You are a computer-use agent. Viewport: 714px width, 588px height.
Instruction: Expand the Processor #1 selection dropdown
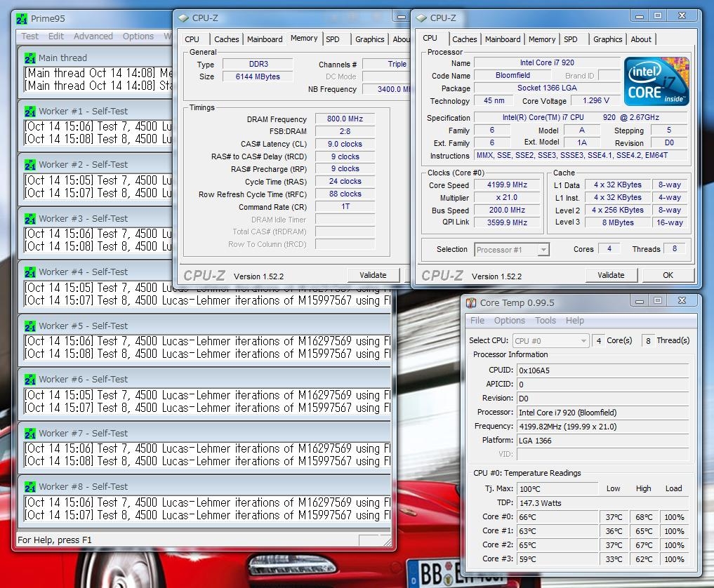click(511, 249)
